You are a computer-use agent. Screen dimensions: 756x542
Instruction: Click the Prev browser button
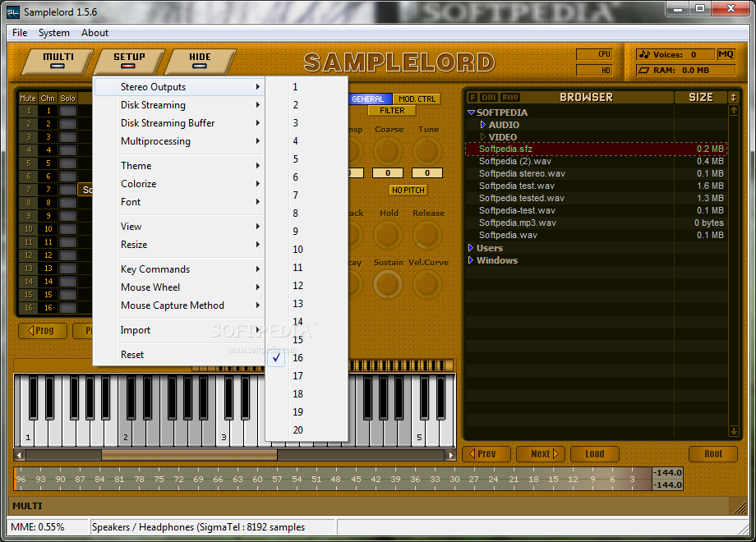pos(486,454)
